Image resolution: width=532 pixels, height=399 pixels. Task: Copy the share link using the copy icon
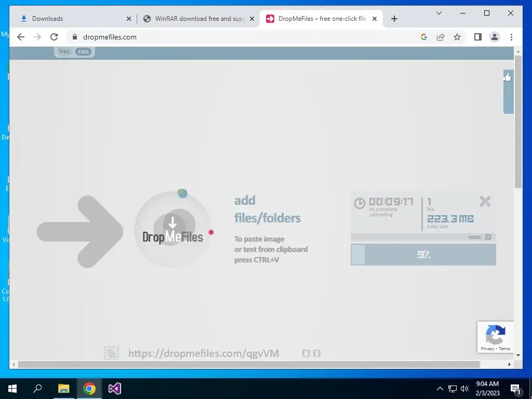tap(111, 353)
